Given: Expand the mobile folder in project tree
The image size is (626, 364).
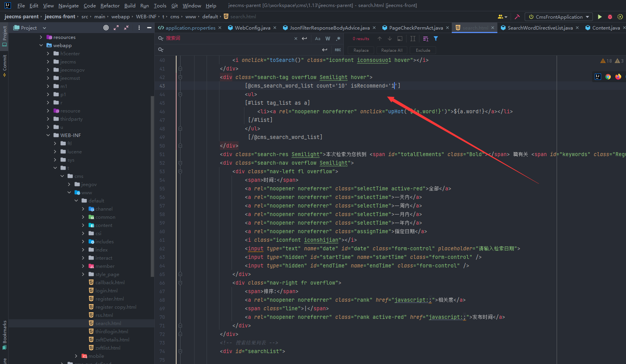Looking at the screenshot, I should 76,356.
